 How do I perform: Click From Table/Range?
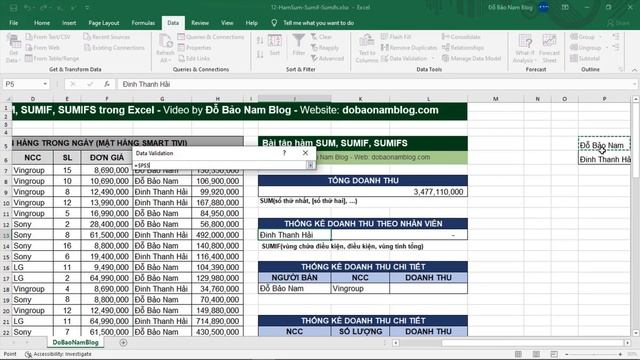[52, 58]
